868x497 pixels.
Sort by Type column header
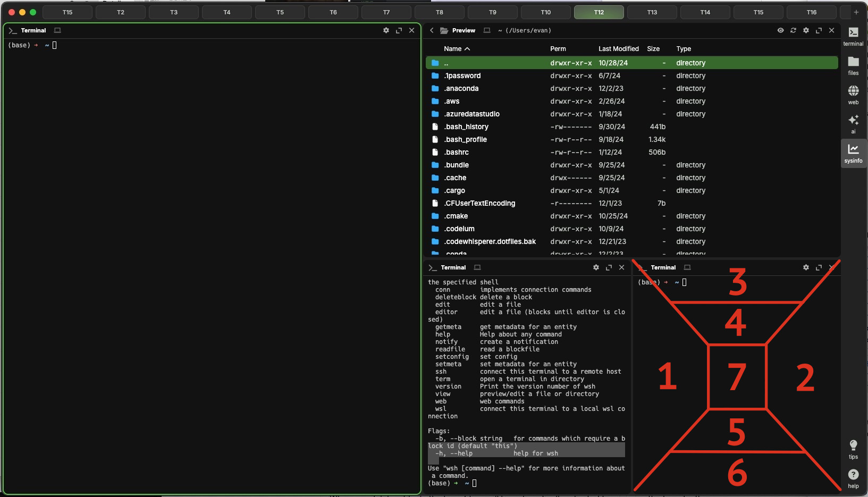coord(684,48)
